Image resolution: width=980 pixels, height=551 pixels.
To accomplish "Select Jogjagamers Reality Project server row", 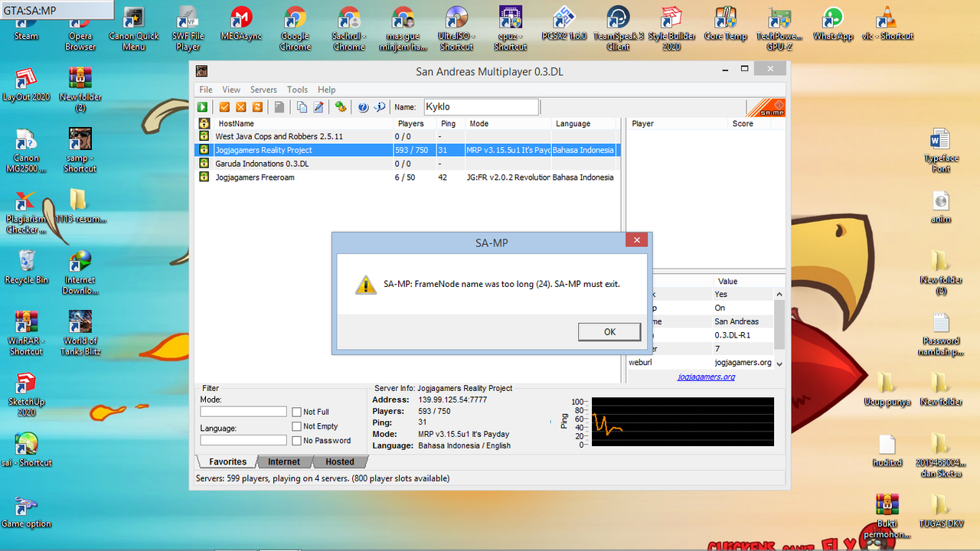I will pyautogui.click(x=407, y=150).
